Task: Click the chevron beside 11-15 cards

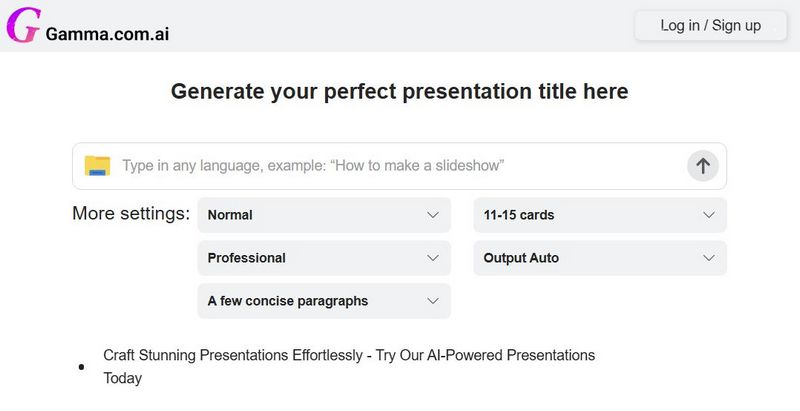Action: [709, 215]
